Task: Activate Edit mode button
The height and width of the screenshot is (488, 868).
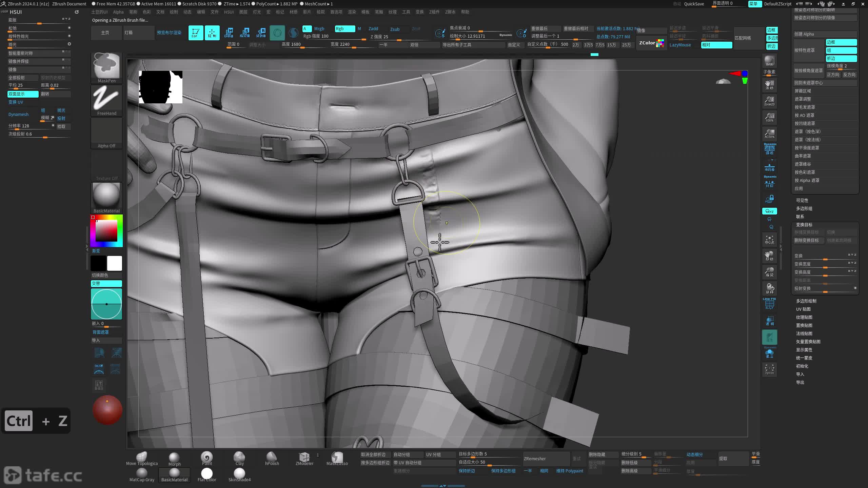Action: coord(196,33)
